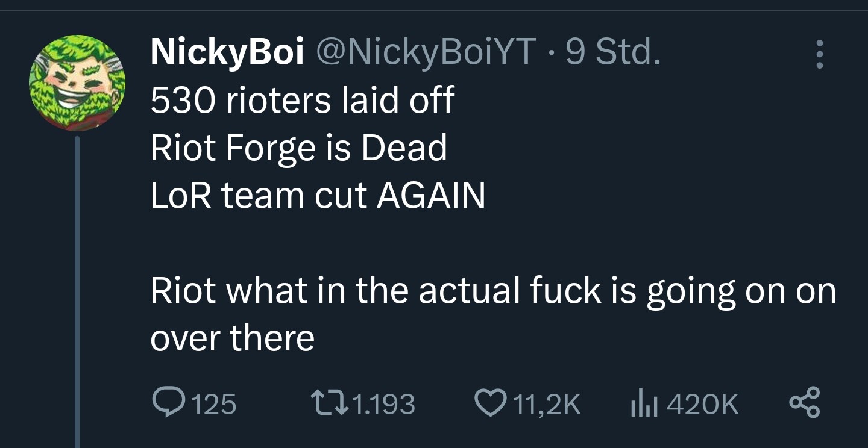
Task: Click the 125 replies count
Action: coord(215,404)
